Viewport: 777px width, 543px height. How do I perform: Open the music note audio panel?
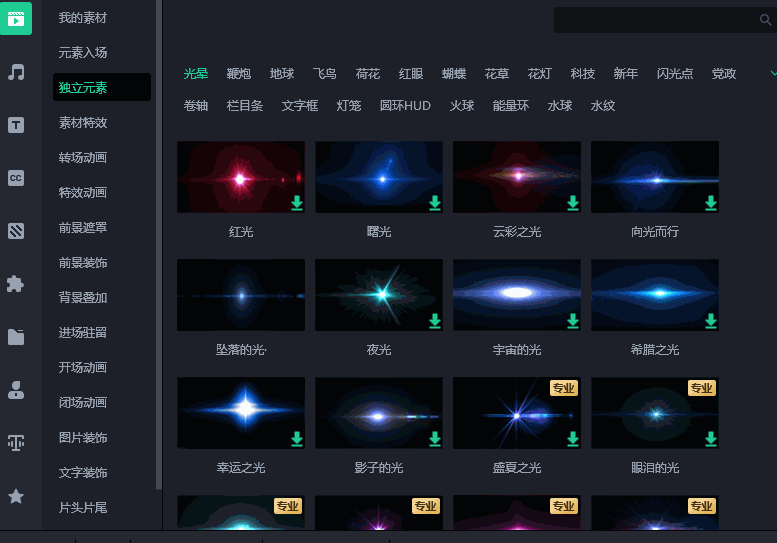[x=16, y=72]
